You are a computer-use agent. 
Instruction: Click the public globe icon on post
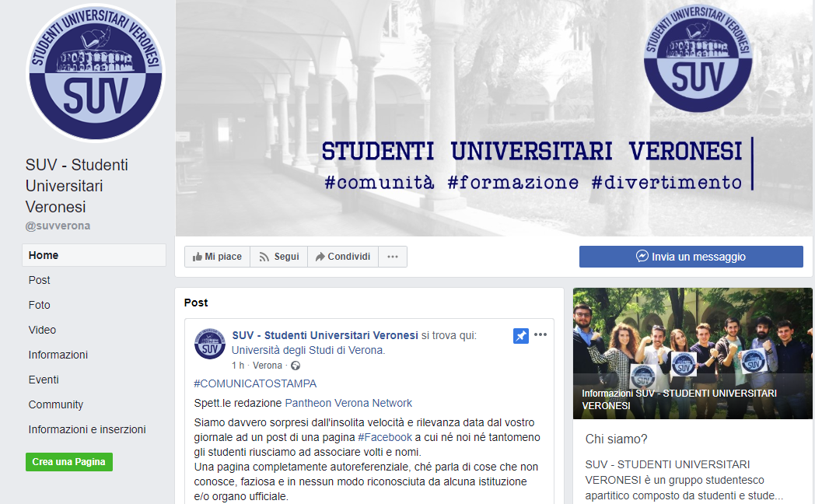296,366
